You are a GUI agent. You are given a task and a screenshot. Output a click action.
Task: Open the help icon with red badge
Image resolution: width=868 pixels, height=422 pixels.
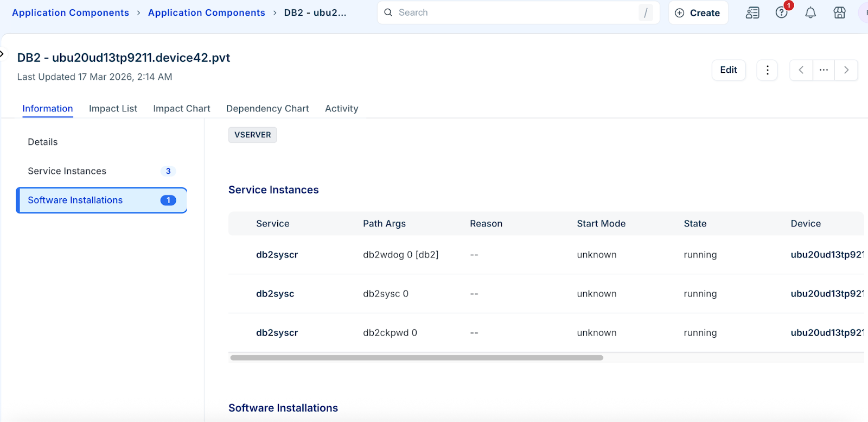(782, 12)
